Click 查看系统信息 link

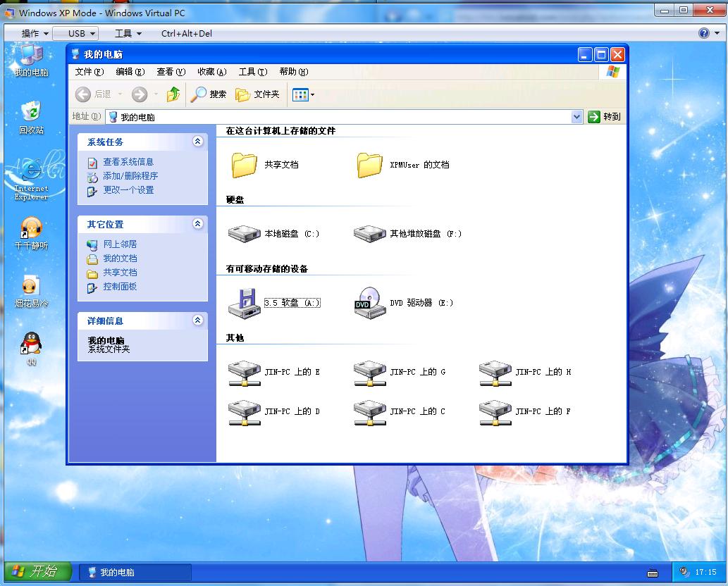click(x=128, y=162)
